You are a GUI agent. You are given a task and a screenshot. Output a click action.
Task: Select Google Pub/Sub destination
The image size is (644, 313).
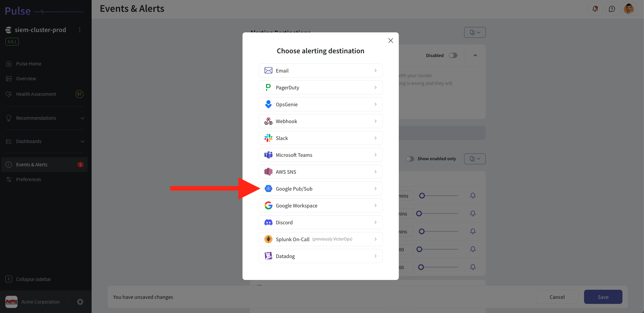pyautogui.click(x=320, y=189)
